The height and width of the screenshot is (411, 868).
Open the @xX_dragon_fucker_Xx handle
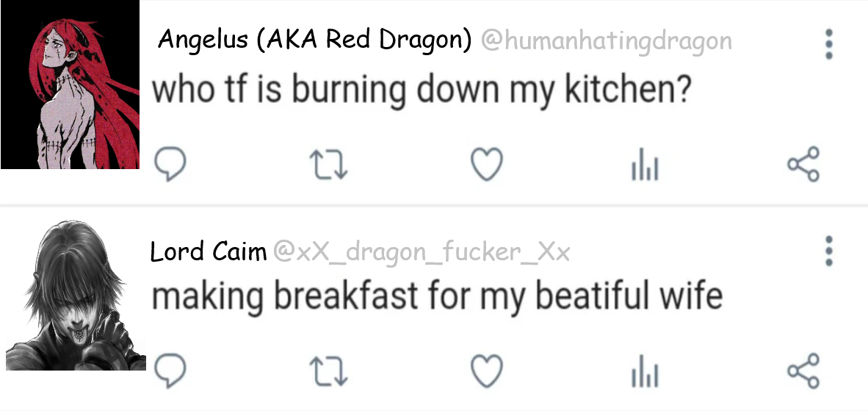[422, 253]
